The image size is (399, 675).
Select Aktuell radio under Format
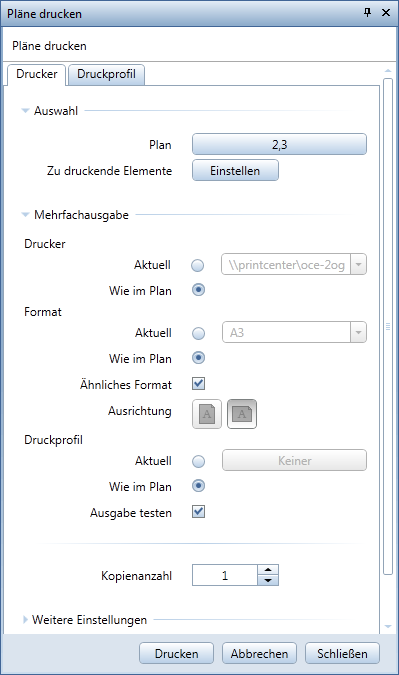coord(198,333)
